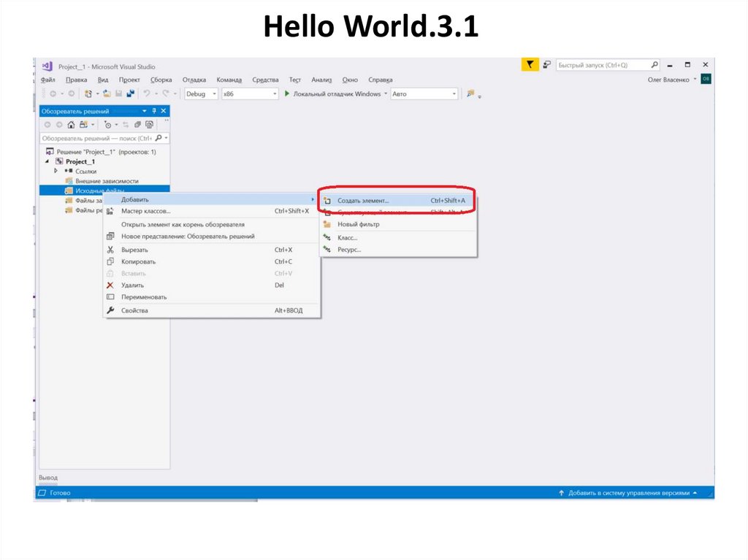Expand the Ссылки tree node
Viewport: 748px width, 560px height.
(56, 170)
